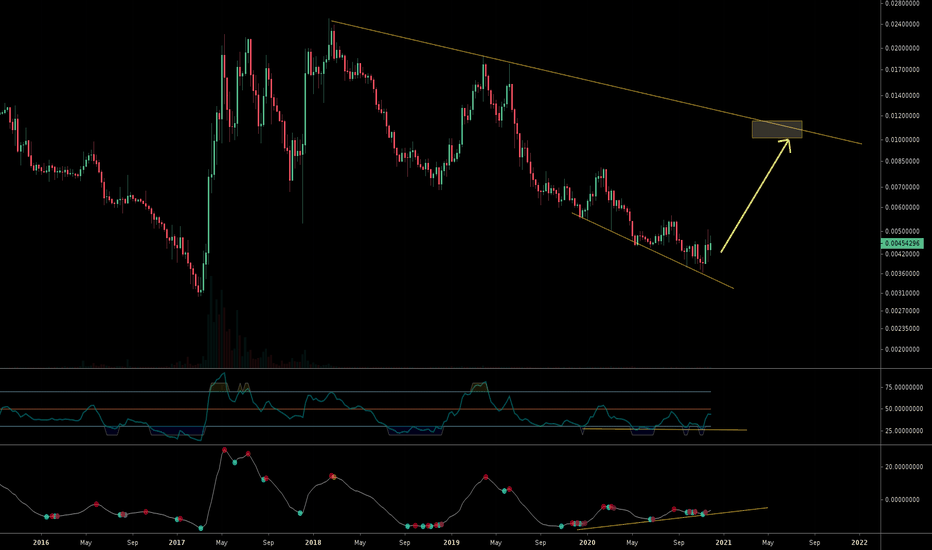Click the May label right after 2019
Screen dimensions: 932x550
click(x=495, y=542)
